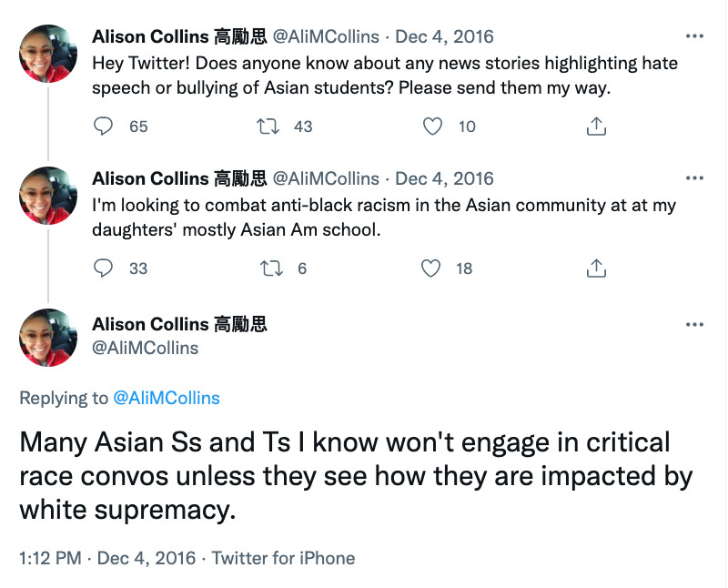The image size is (728, 588).
Task: Open the first tweet's Dec 4, 2016 date
Action: coord(444,36)
